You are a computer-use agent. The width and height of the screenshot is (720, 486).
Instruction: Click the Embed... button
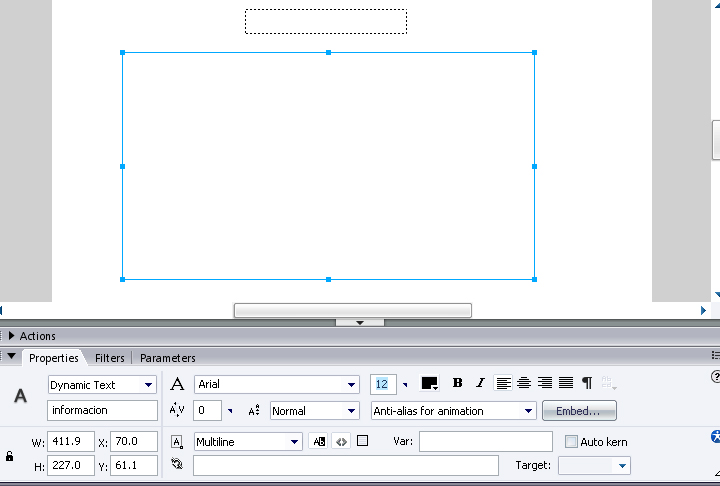coord(579,411)
